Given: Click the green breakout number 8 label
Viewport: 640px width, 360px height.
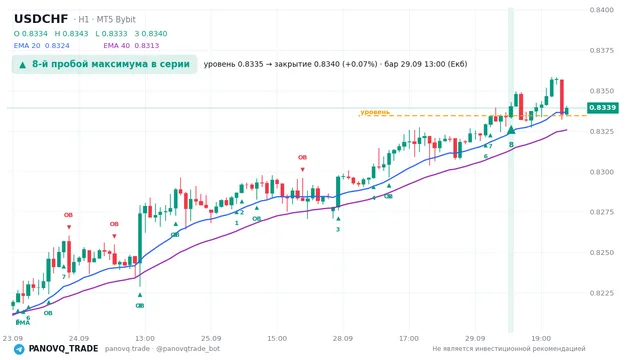Looking at the screenshot, I should [511, 145].
